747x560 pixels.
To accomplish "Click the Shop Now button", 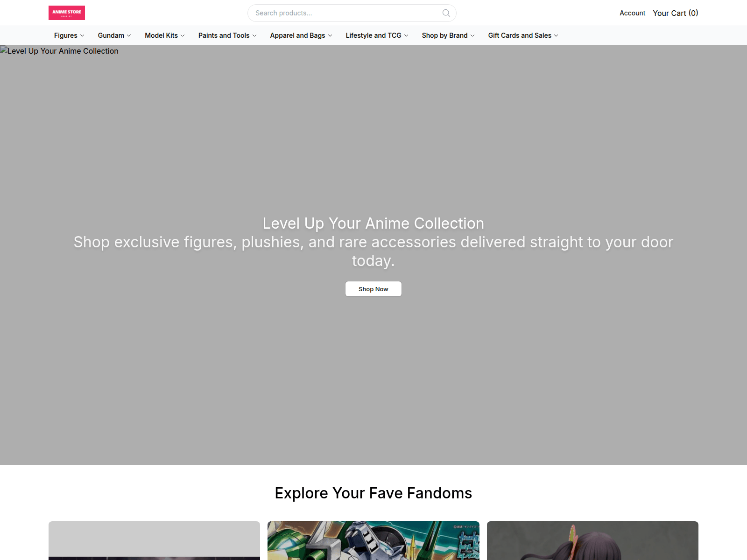I will tap(373, 289).
